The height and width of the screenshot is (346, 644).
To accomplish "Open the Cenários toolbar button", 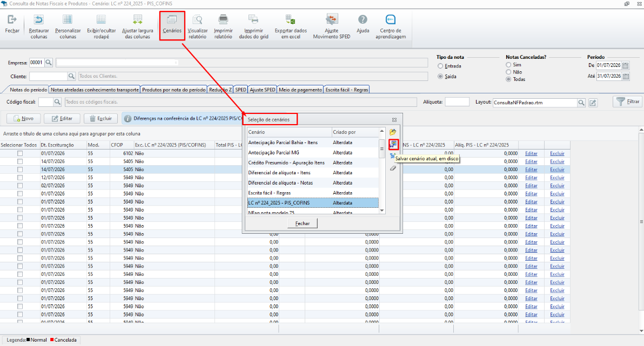I will [172, 25].
